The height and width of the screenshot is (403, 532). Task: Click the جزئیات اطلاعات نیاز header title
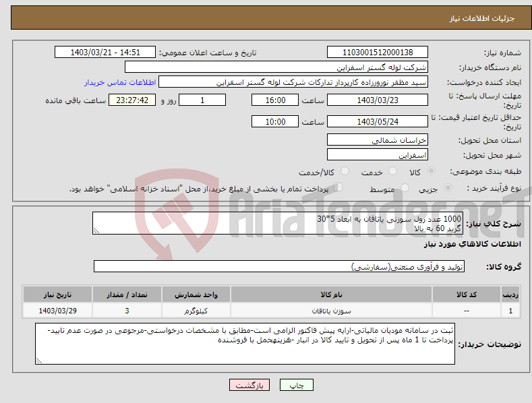482,18
